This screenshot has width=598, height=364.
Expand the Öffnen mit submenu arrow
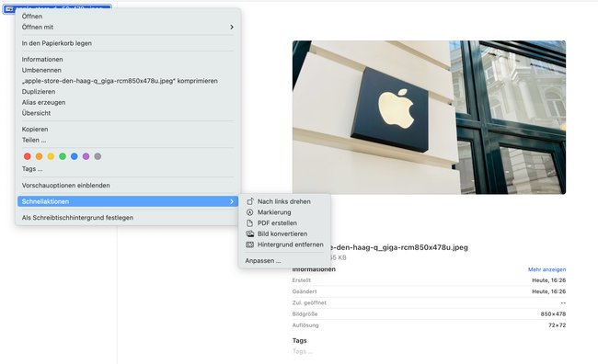click(x=232, y=27)
